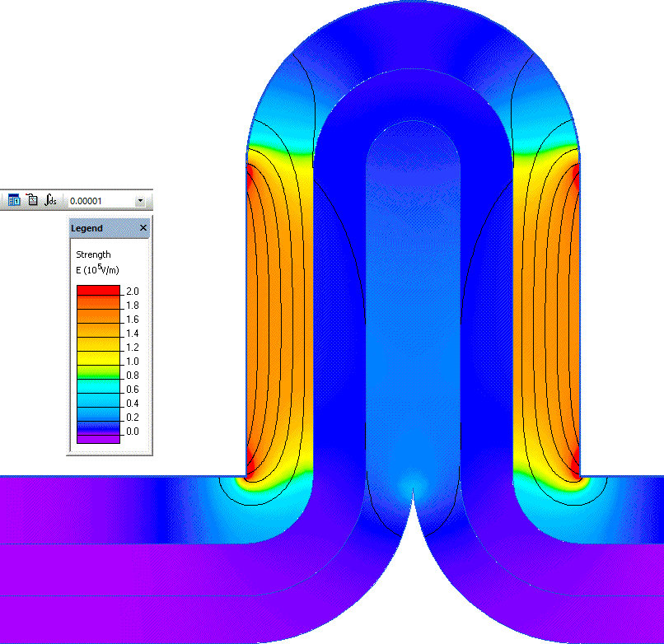The height and width of the screenshot is (644, 664).
Task: Open the ∫ds line integral calculator
Action: (x=49, y=200)
